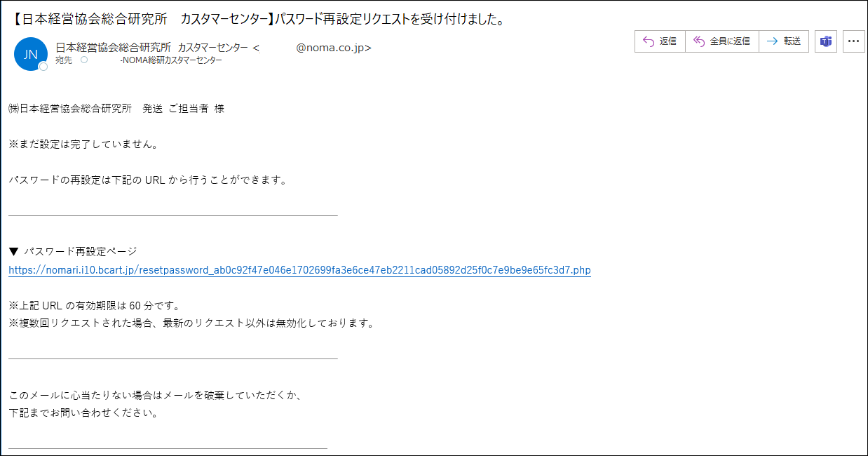Forward this email using 転送
This screenshot has width=868, height=456.
pyautogui.click(x=784, y=41)
